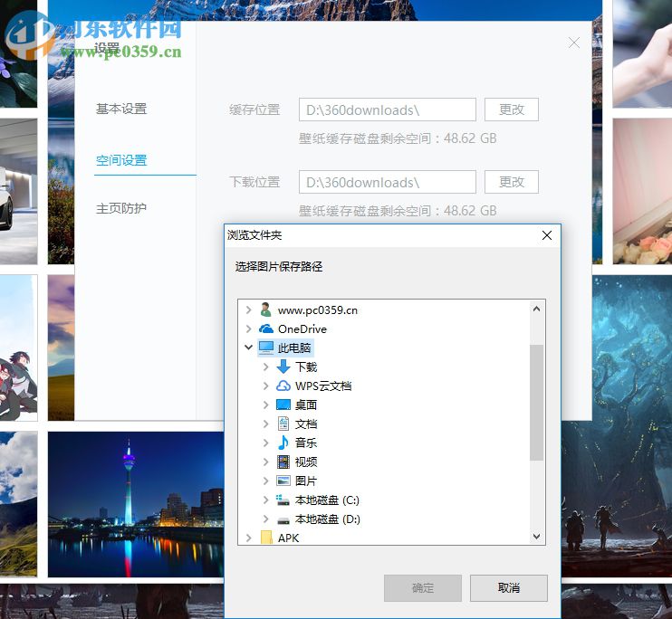The image size is (672, 619).
Task: Click the 图片 picture icon
Action: [x=283, y=481]
